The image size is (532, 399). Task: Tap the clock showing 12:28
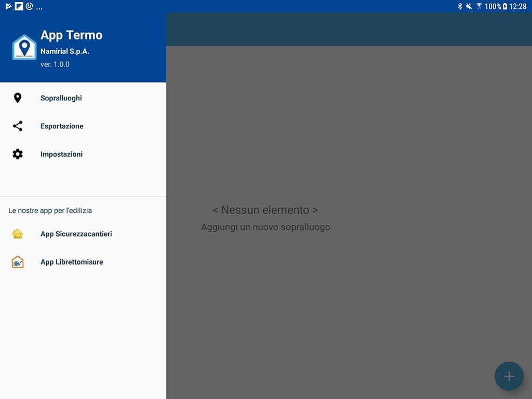(x=517, y=6)
